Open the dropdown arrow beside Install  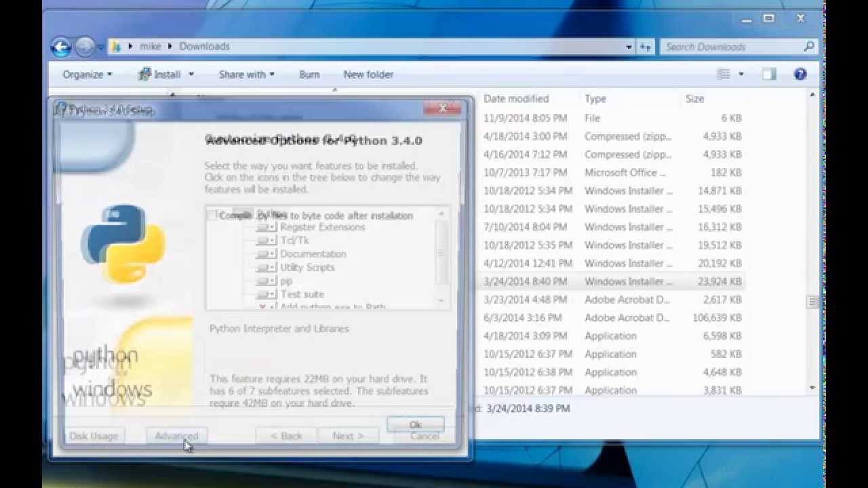point(191,75)
